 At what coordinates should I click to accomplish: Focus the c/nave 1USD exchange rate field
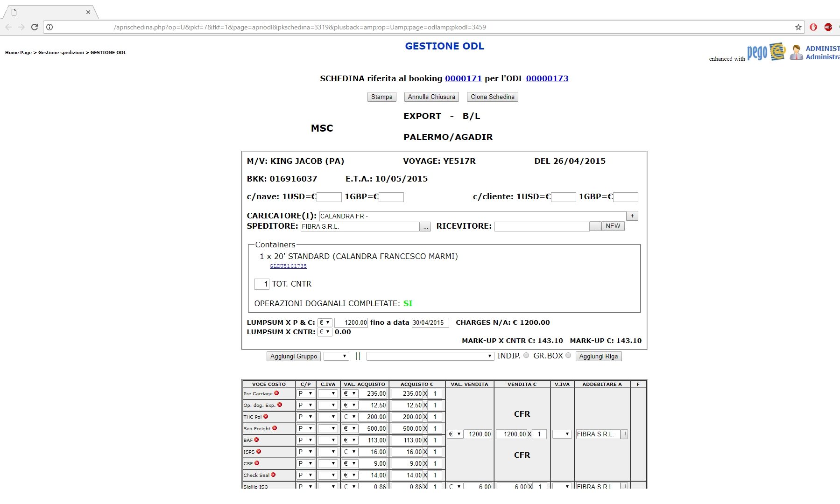coord(329,197)
